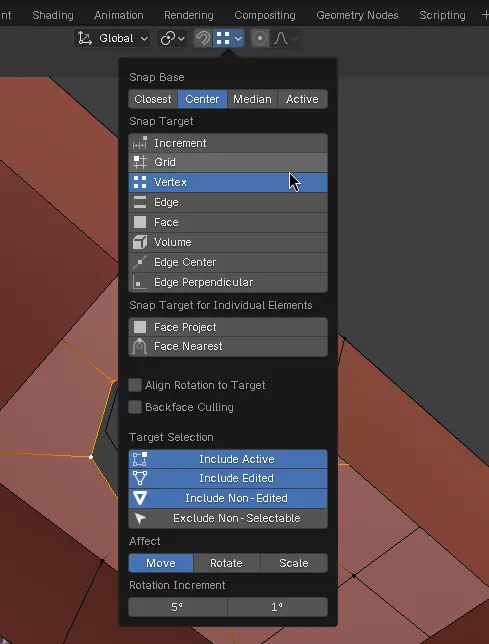Click the transform orientation axes icon
Image resolution: width=489 pixels, height=644 pixels.
coord(85,39)
